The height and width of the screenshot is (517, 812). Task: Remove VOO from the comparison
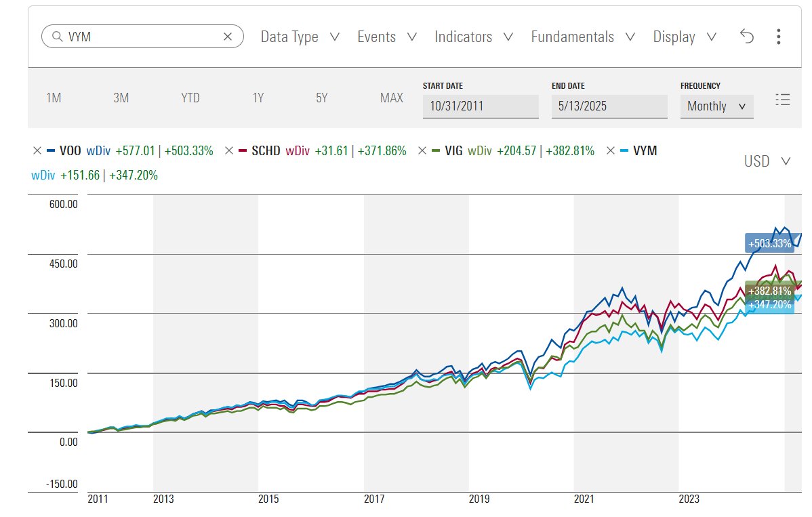pyautogui.click(x=37, y=150)
